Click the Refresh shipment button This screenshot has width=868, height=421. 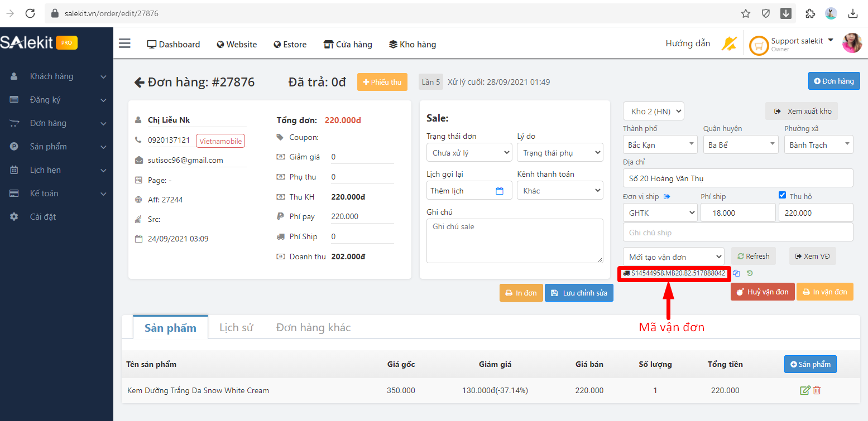[x=754, y=256]
